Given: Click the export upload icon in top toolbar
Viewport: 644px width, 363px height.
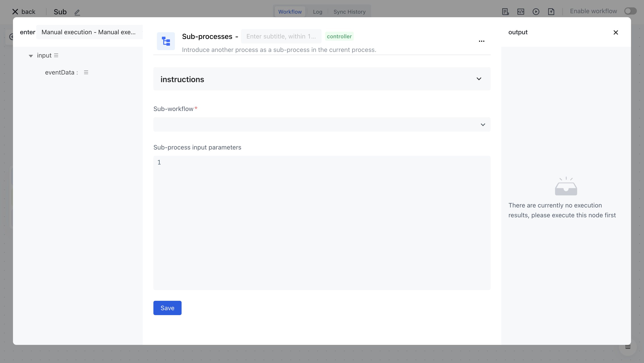Looking at the screenshot, I should [551, 12].
